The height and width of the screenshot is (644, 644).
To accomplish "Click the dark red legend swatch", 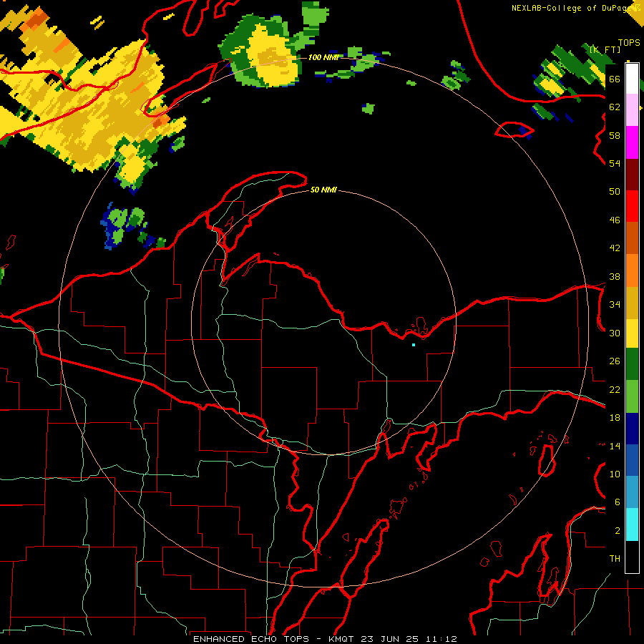I will pyautogui.click(x=632, y=175).
